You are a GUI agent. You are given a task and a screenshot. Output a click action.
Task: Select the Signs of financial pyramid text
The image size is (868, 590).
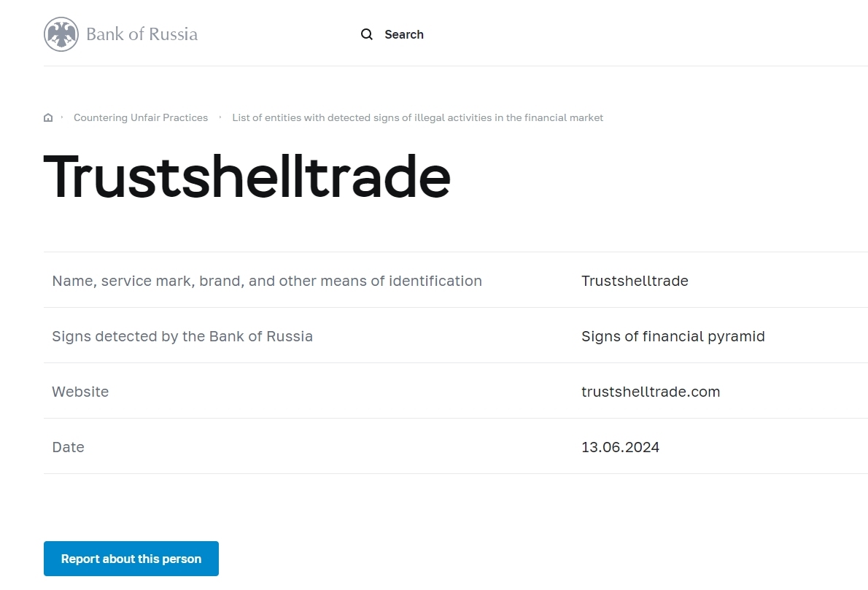pyautogui.click(x=673, y=336)
